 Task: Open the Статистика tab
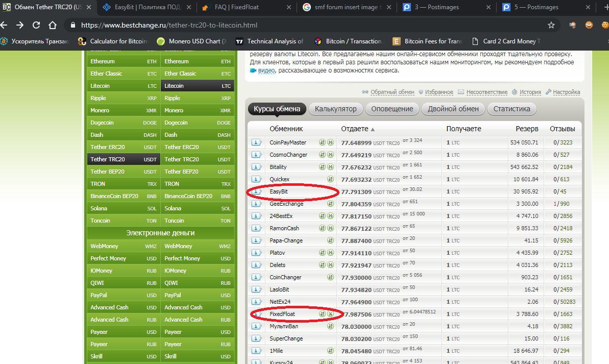[511, 109]
